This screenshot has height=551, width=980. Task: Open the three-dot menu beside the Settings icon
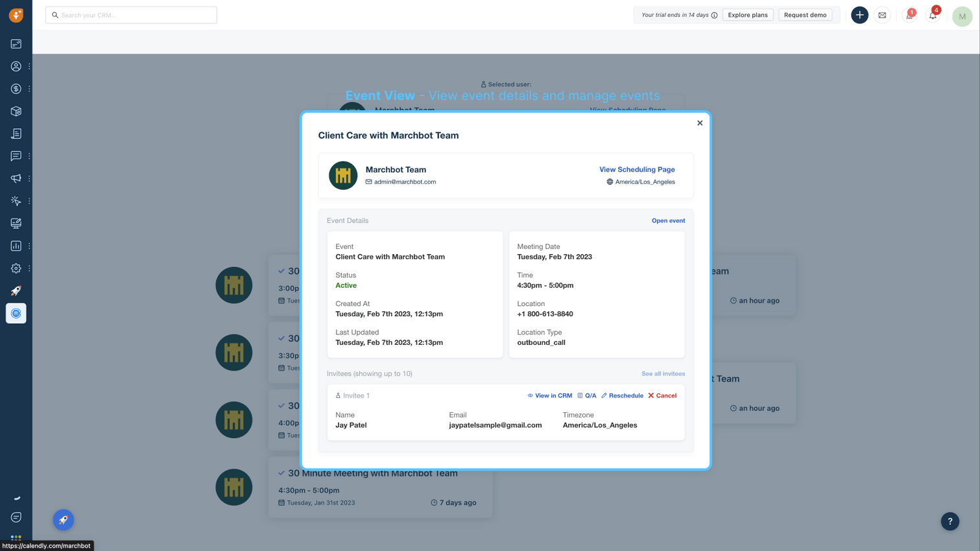[28, 267]
